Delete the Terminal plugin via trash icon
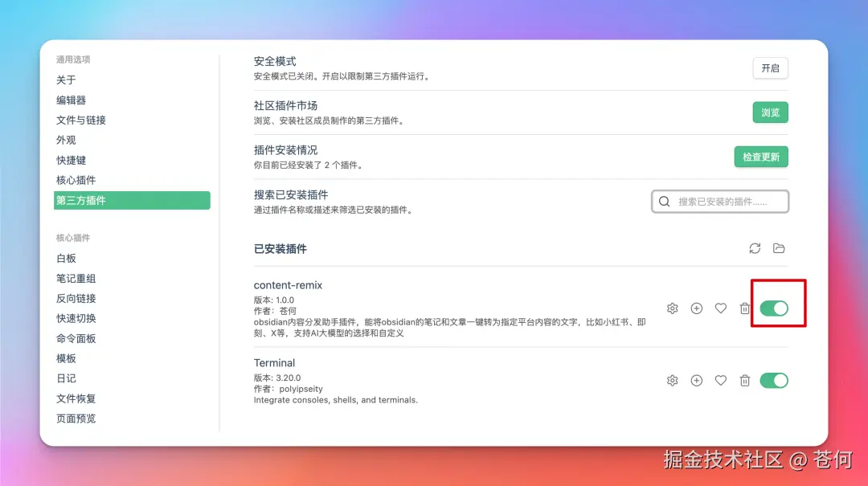The height and width of the screenshot is (486, 868). tap(744, 380)
